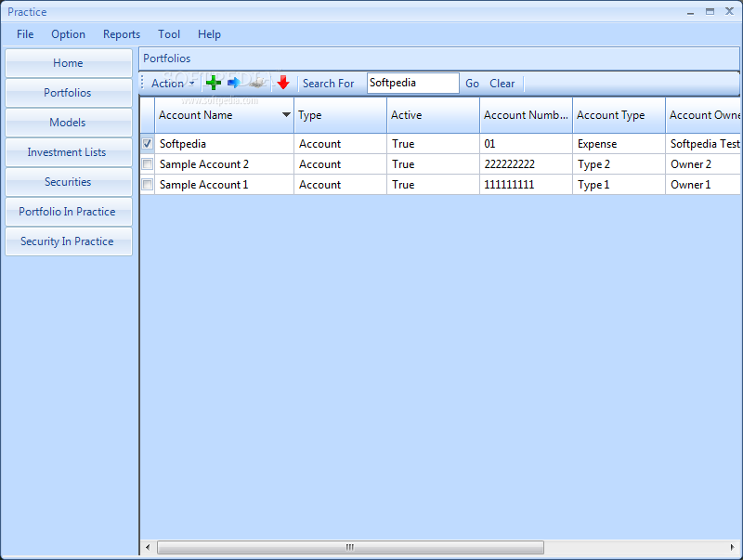Click the Expense account type cell
This screenshot has width=743, height=560.
[x=619, y=144]
